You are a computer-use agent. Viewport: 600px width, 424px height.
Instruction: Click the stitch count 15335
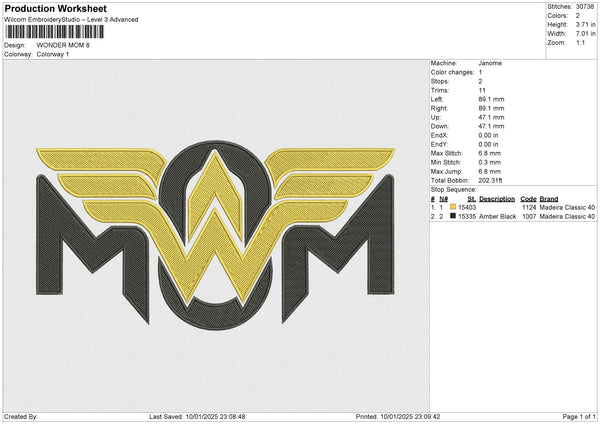click(467, 217)
